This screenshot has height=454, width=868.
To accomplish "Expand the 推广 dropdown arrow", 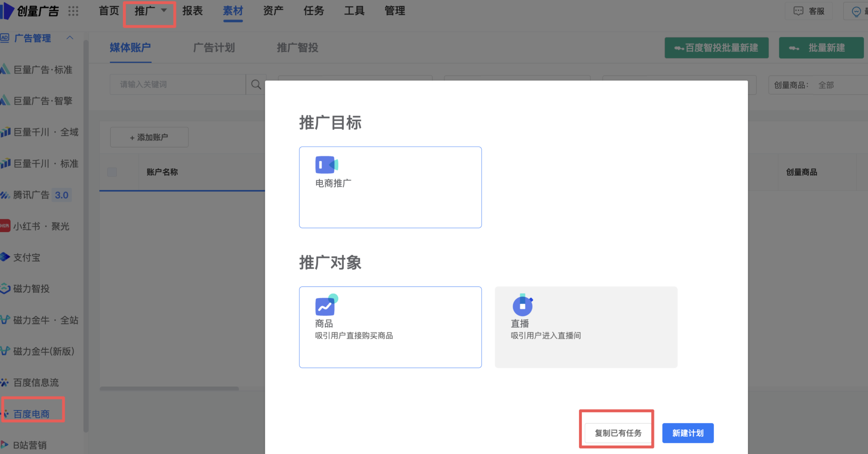I will point(164,11).
